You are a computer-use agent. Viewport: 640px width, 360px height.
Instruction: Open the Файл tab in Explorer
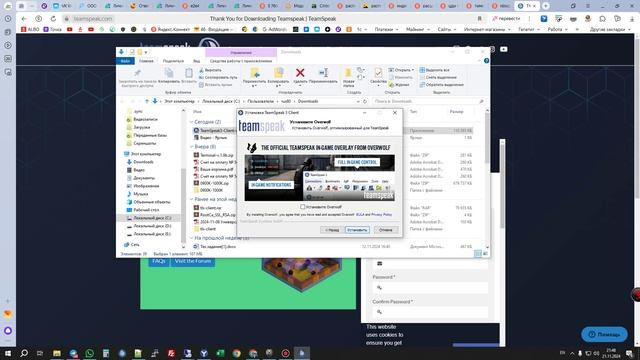pos(125,61)
